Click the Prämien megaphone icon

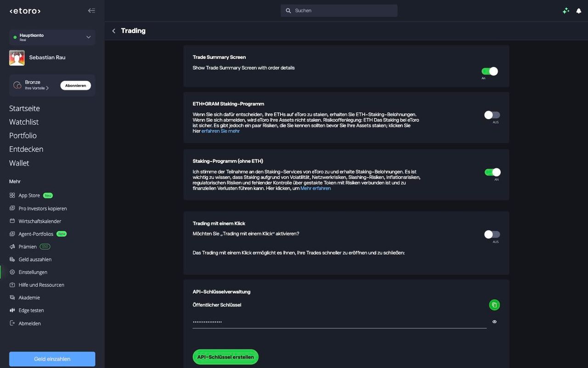pyautogui.click(x=12, y=247)
